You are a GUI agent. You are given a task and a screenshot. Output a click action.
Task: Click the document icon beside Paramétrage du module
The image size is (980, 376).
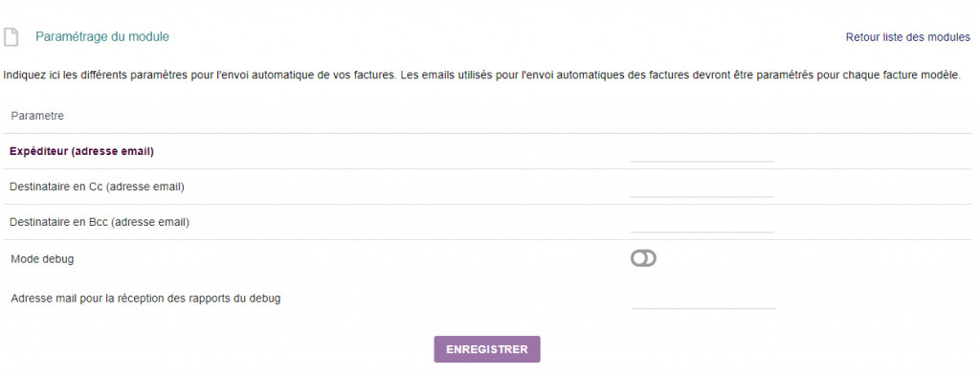[11, 37]
